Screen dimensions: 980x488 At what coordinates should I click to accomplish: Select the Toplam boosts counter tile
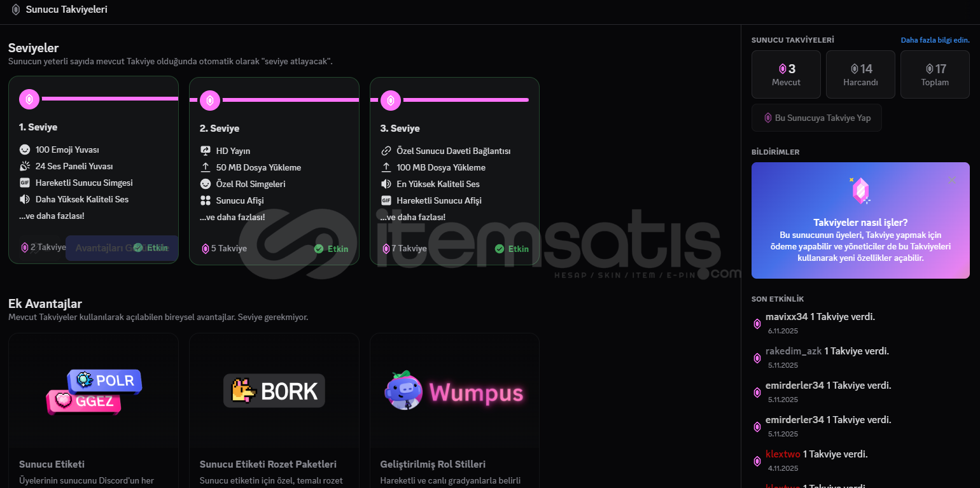[x=935, y=74]
